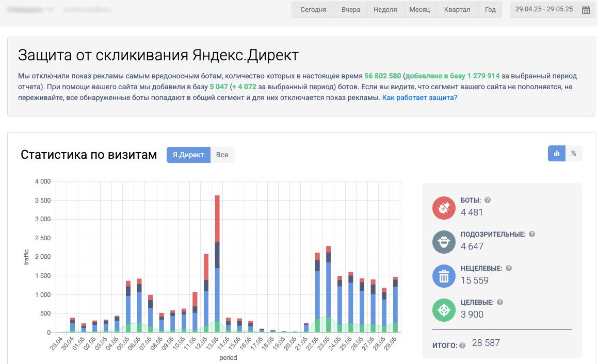Click the blurred account dropdown at top left

tap(30, 9)
